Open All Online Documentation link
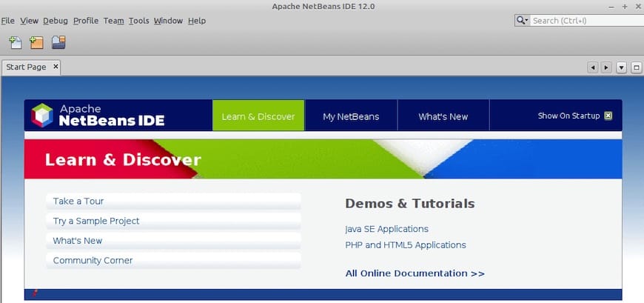Image resolution: width=644 pixels, height=303 pixels. (x=415, y=273)
